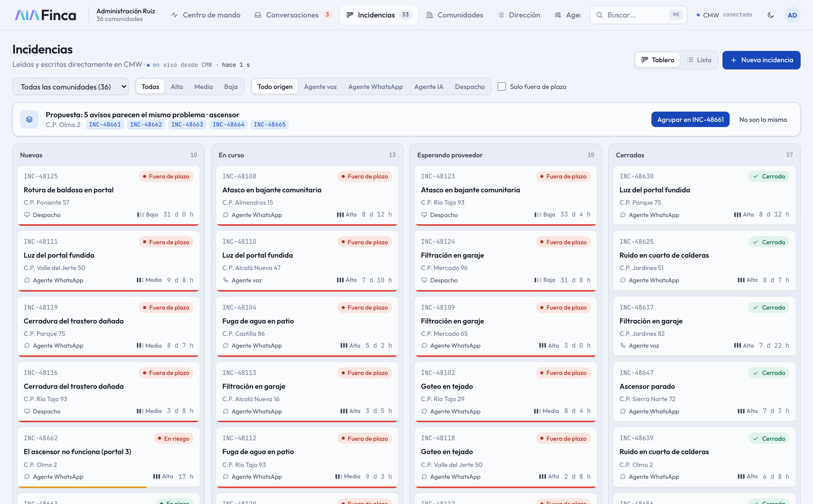
Task: Click Agrupar en INC-48661 button
Action: coord(690,119)
